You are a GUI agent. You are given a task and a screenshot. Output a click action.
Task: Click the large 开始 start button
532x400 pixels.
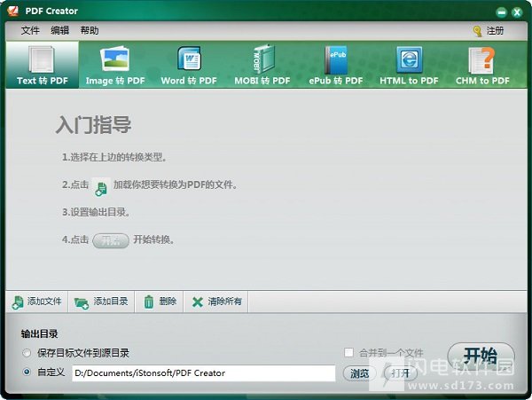tap(481, 356)
